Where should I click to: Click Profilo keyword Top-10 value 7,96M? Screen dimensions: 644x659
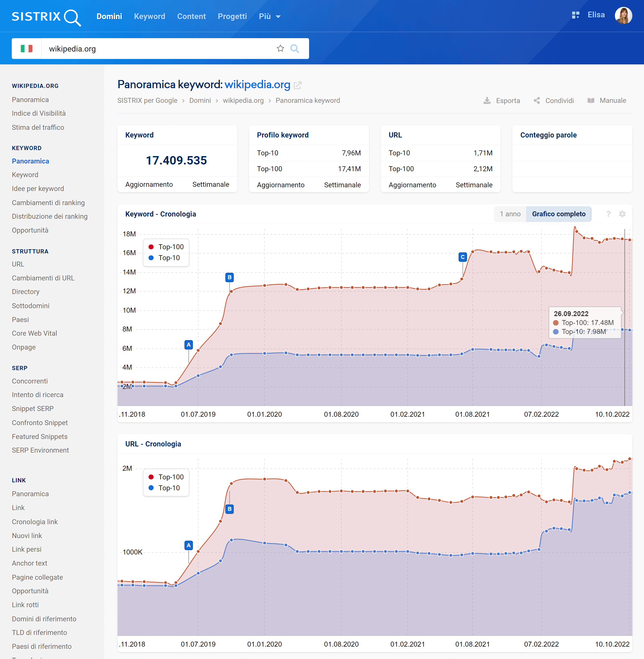click(x=351, y=153)
